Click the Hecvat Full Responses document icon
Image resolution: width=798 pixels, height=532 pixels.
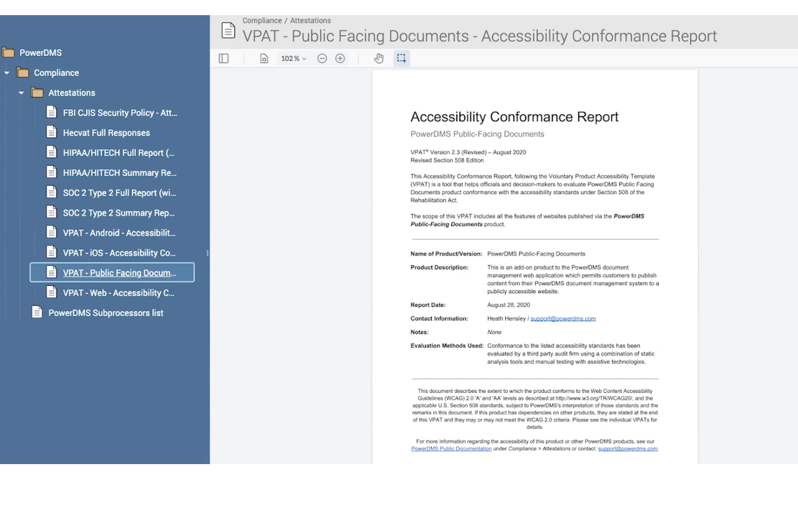tap(51, 131)
